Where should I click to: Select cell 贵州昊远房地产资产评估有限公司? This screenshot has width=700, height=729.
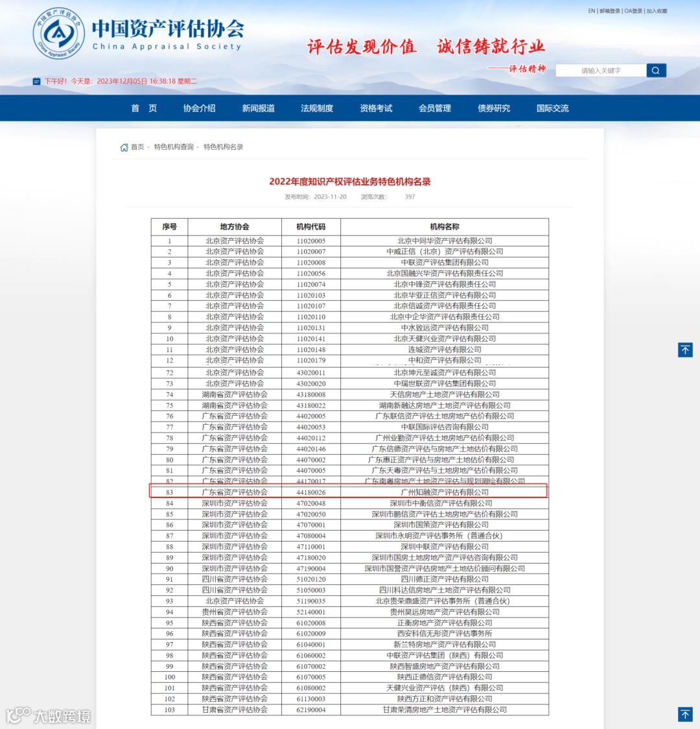click(x=445, y=612)
